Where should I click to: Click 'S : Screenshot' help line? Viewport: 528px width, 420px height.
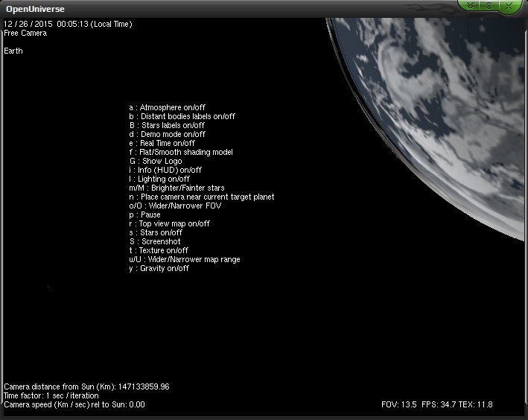[x=155, y=241]
